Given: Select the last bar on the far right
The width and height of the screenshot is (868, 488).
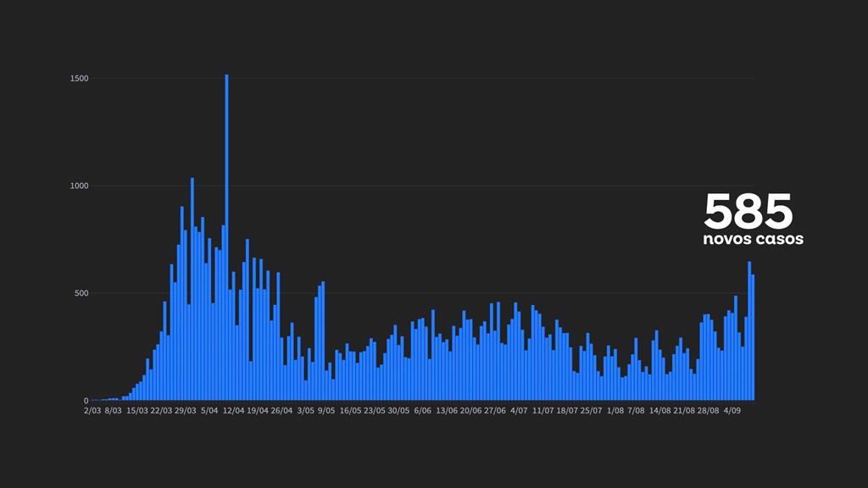Looking at the screenshot, I should [753, 337].
